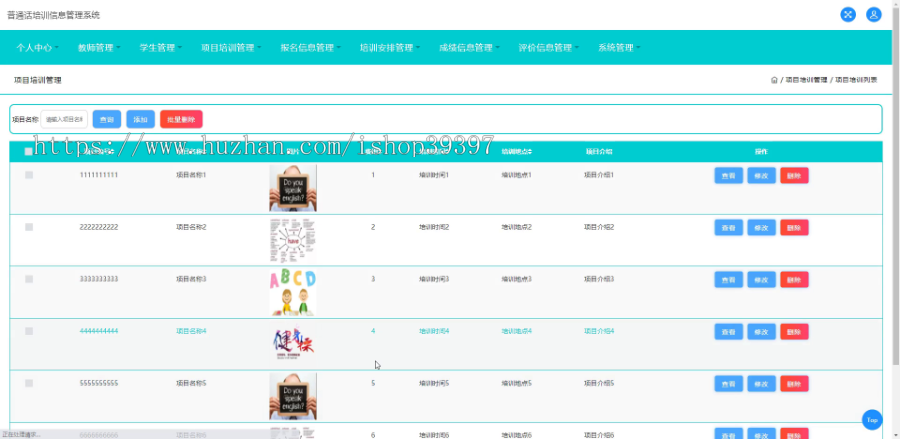Delete the 项目名称1 row

point(794,176)
